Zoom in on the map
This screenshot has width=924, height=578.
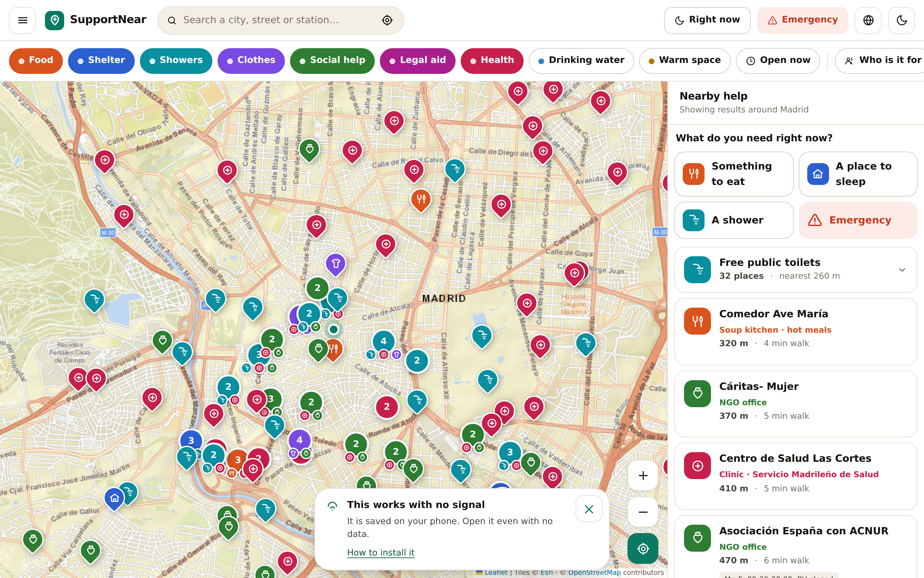click(x=643, y=476)
